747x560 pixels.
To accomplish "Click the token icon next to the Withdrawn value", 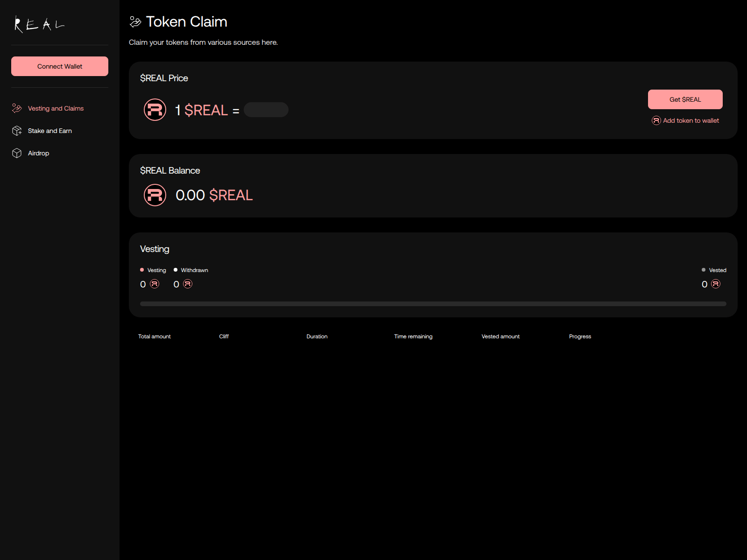I will tap(188, 284).
